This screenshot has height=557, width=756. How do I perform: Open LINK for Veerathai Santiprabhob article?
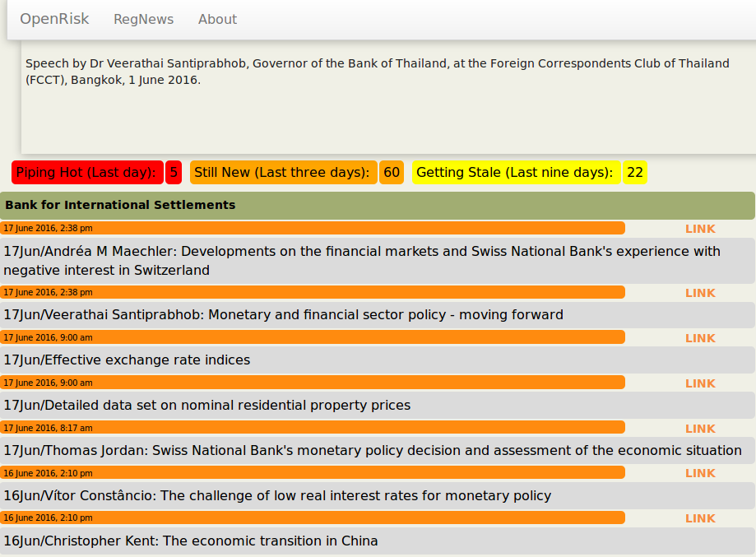[700, 293]
